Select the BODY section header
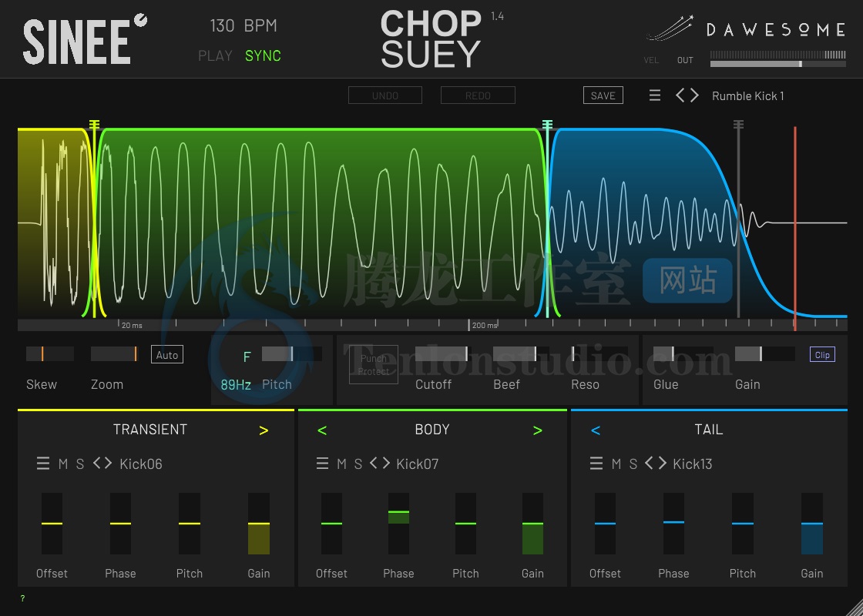This screenshot has width=863, height=616. [x=431, y=429]
